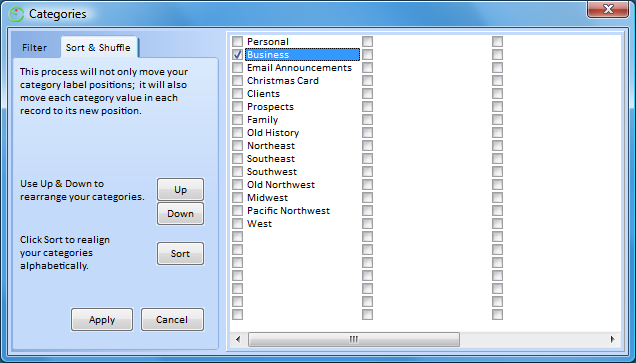
Task: Check the West checkbox
Action: [x=237, y=223]
